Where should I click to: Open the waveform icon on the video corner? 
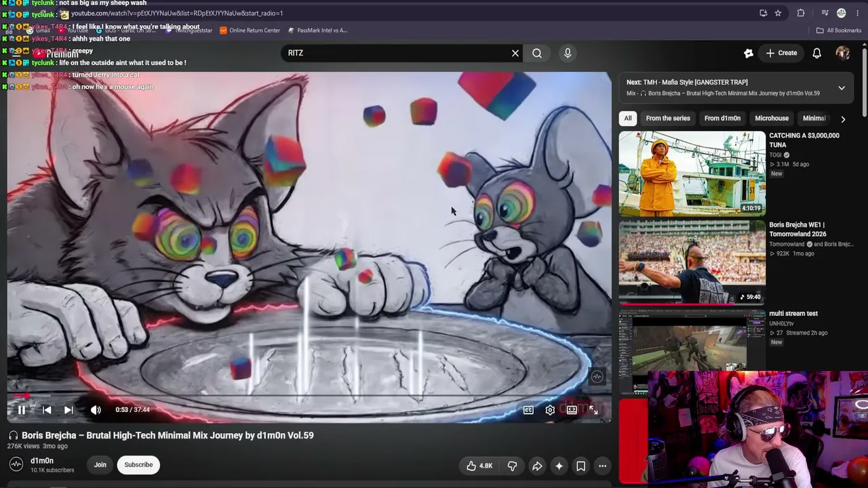(x=597, y=377)
